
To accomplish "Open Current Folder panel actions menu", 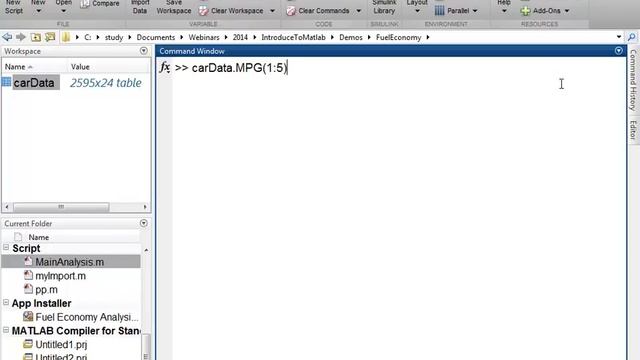I will [x=144, y=223].
